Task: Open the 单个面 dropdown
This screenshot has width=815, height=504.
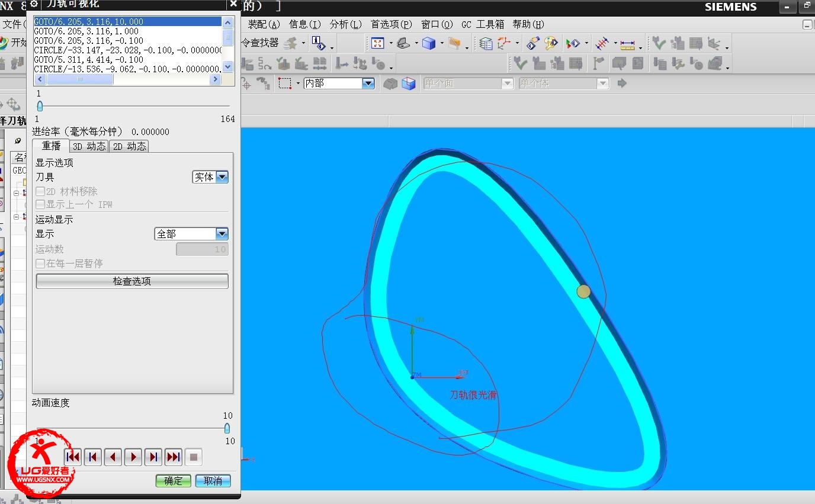Action: coord(468,84)
